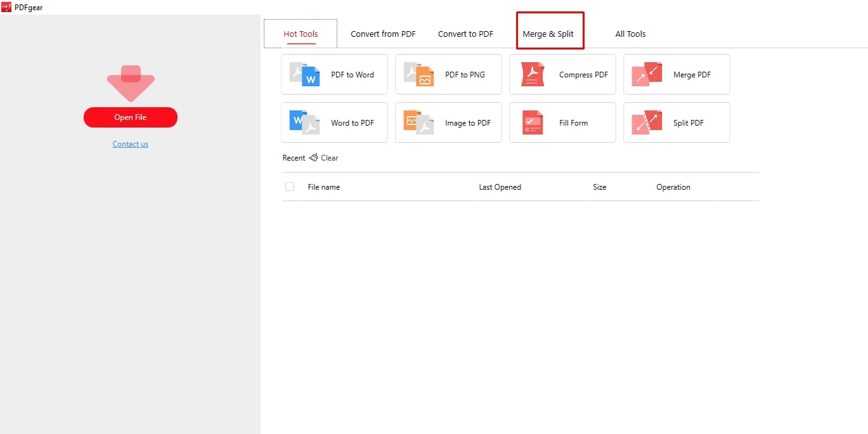Launch the Merge PDF tool

[645, 74]
